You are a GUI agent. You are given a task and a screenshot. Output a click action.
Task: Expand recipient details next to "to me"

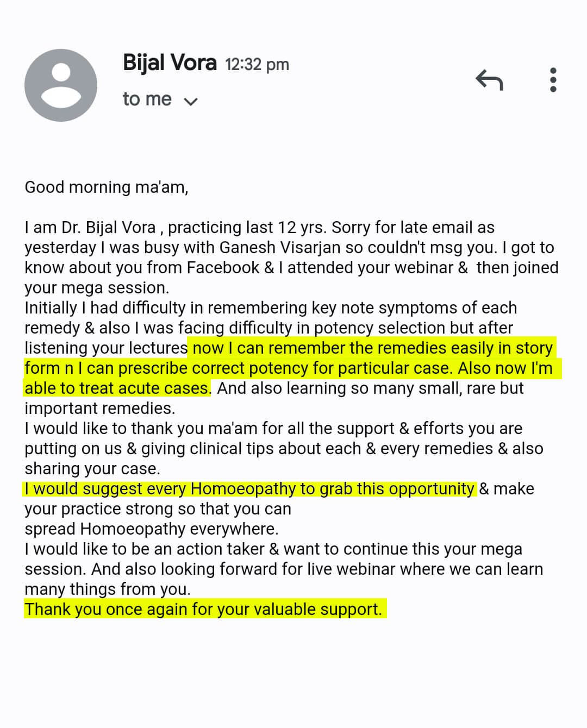pos(191,101)
